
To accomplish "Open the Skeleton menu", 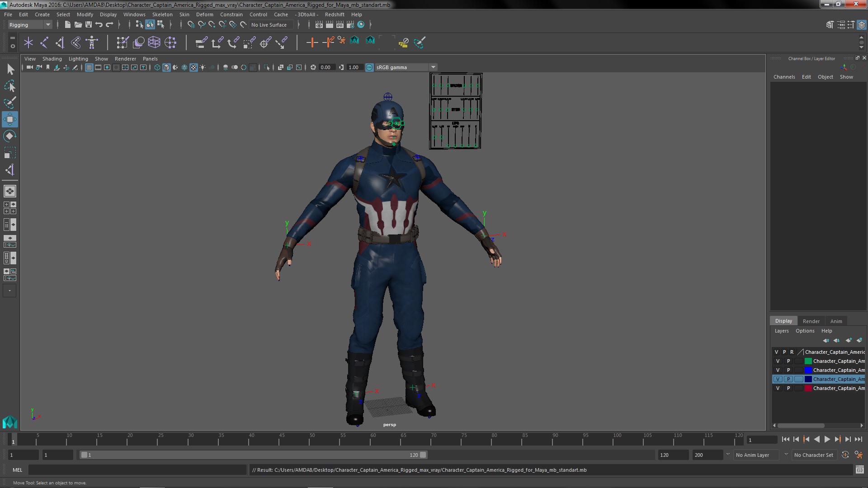I will [162, 14].
